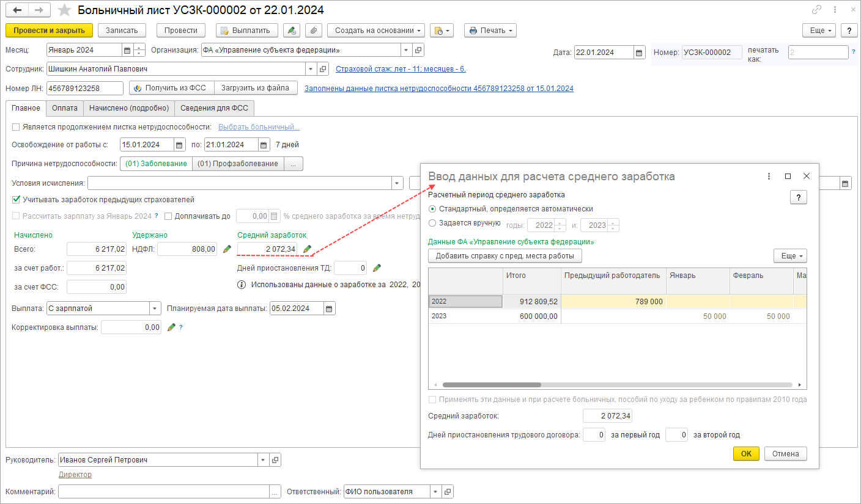
Task: Click the info icon near Использованы данные
Action: [x=242, y=285]
